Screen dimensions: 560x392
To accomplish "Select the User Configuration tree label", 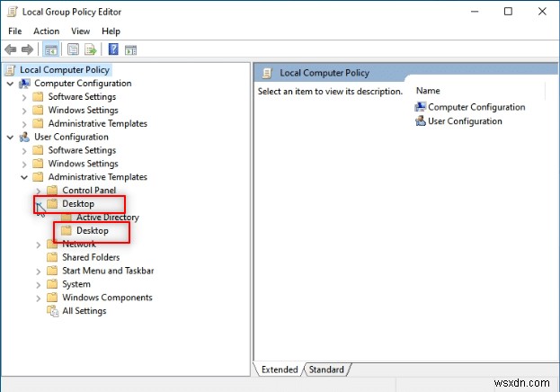I will 71,137.
